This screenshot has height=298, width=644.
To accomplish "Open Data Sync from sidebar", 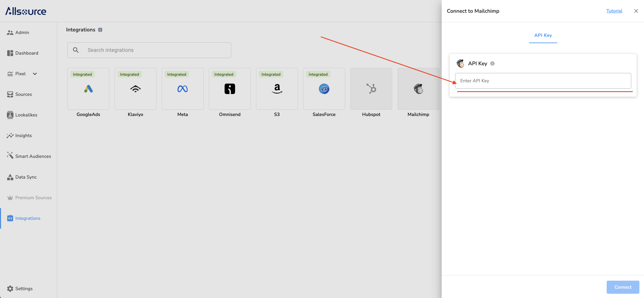I will [26, 177].
